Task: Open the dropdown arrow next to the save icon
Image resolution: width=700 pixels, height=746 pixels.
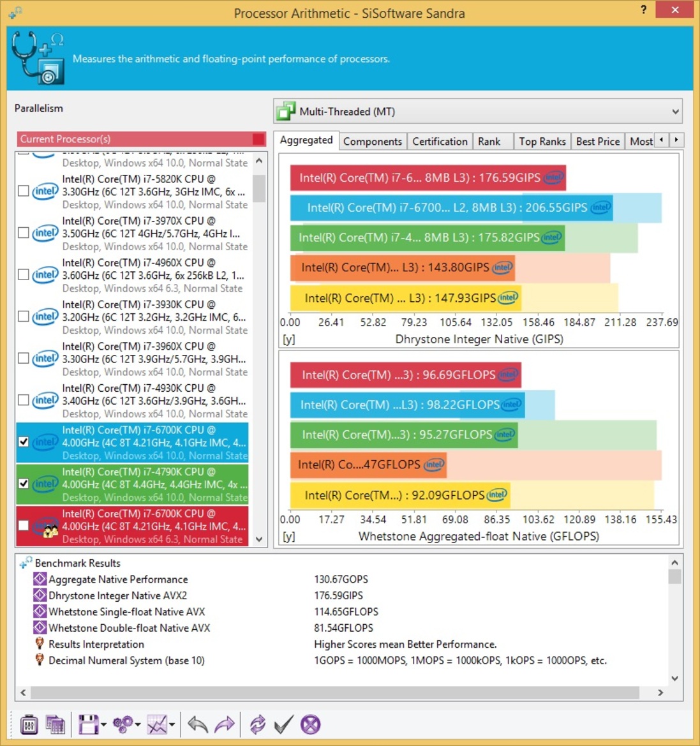Action: coord(103,725)
